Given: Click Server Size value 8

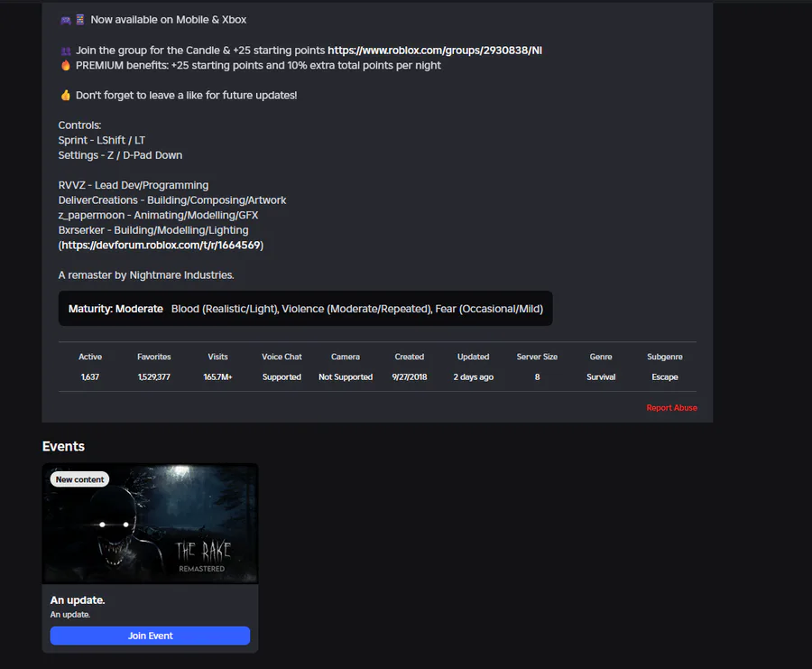Looking at the screenshot, I should [x=537, y=377].
